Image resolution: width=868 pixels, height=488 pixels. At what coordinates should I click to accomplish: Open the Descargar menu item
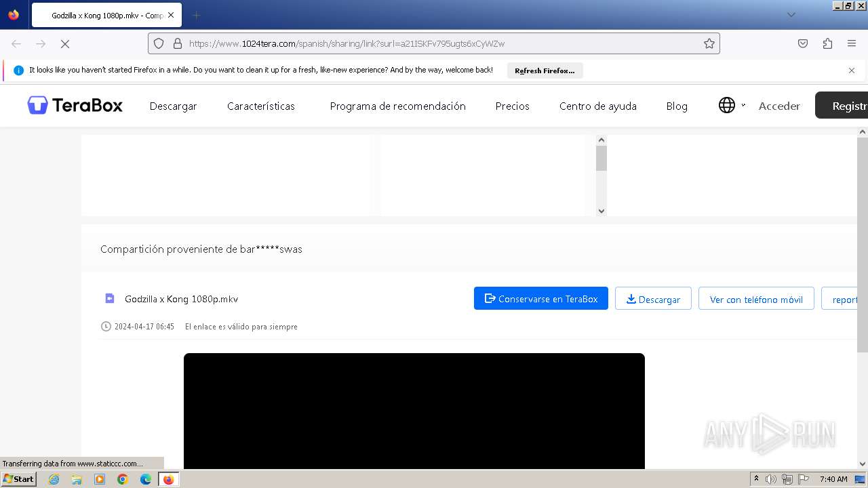pyautogui.click(x=173, y=106)
